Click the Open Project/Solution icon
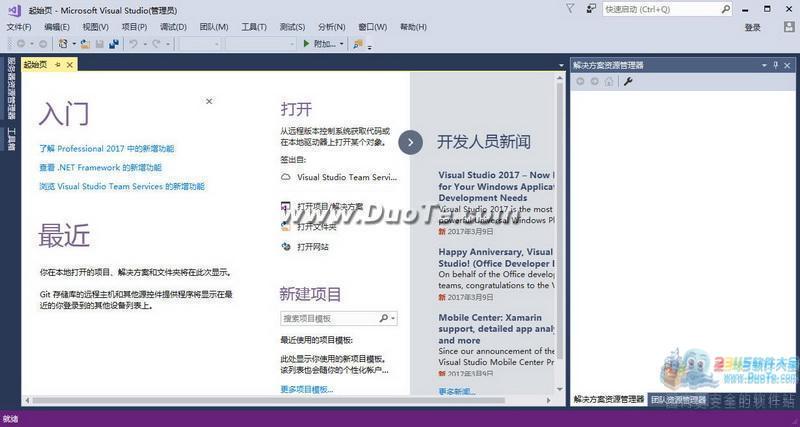 pos(286,207)
